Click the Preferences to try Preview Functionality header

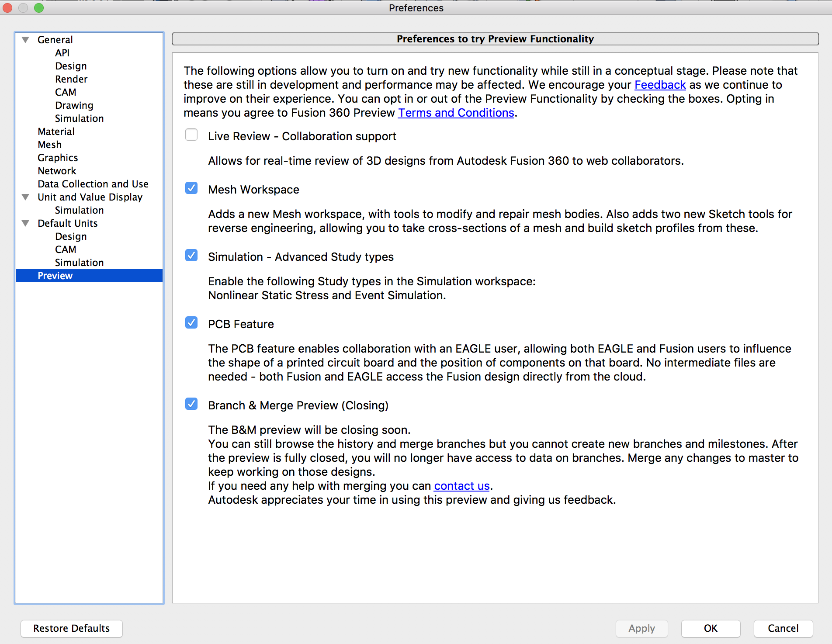tap(495, 39)
